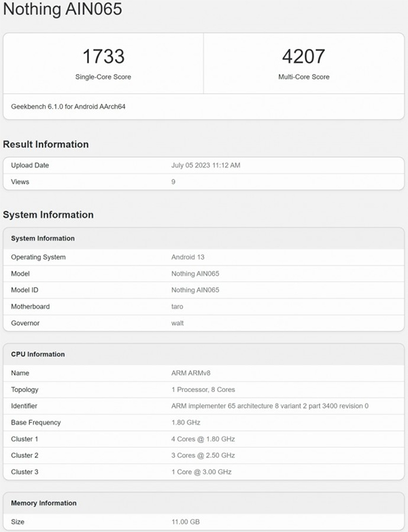Select 'Nothing AIN065' in the Model ID row
This screenshot has width=408, height=532.
(x=195, y=290)
